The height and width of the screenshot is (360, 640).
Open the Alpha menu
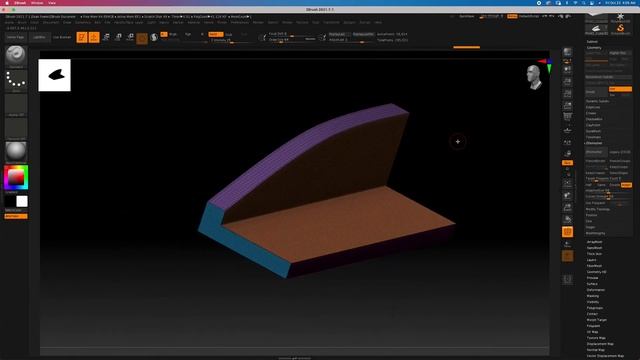point(9,22)
